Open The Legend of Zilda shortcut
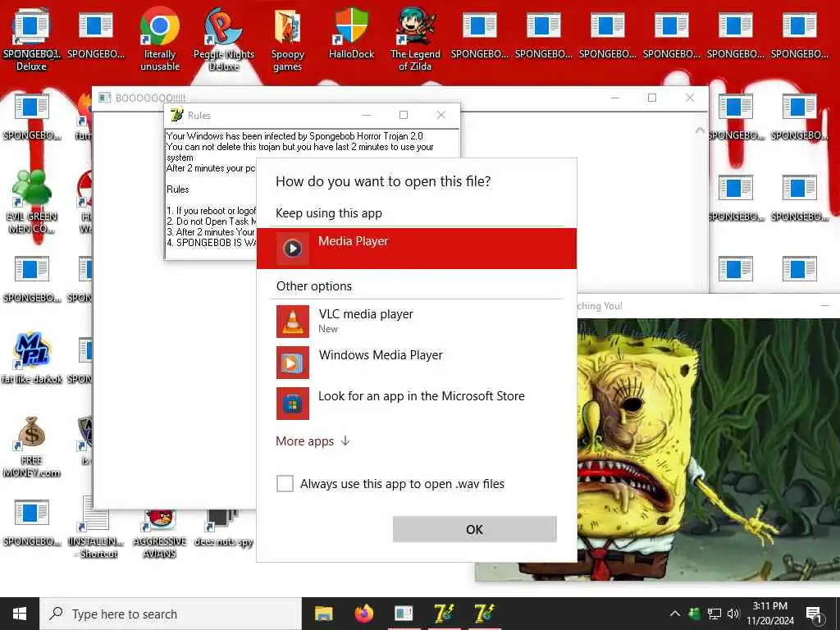The image size is (840, 630). pos(415,39)
